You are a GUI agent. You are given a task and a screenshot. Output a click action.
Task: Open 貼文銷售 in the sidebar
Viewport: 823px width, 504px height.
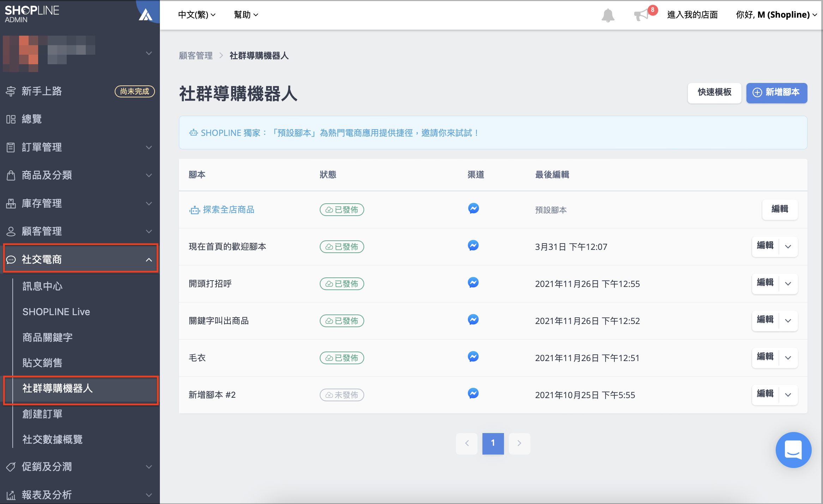tap(42, 363)
